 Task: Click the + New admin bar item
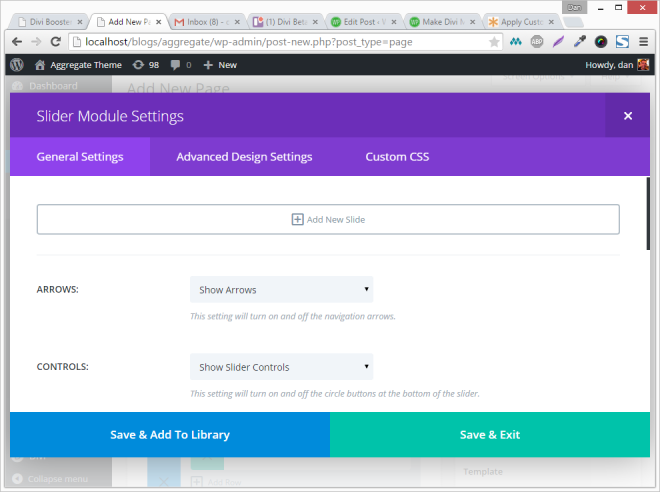point(220,65)
